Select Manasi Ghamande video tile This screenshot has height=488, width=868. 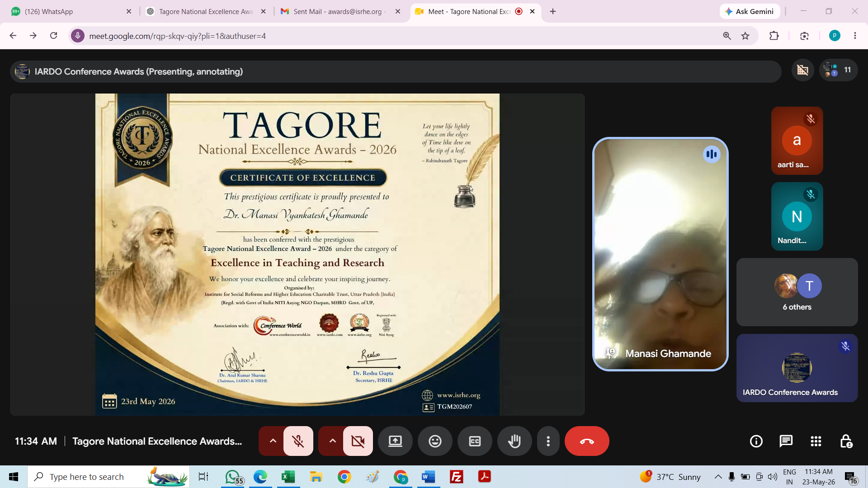coord(660,254)
